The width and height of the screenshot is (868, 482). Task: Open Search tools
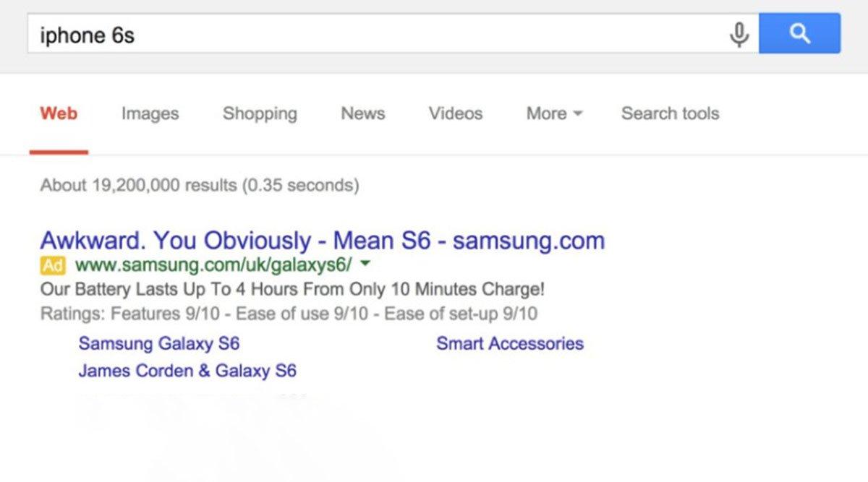click(x=669, y=113)
